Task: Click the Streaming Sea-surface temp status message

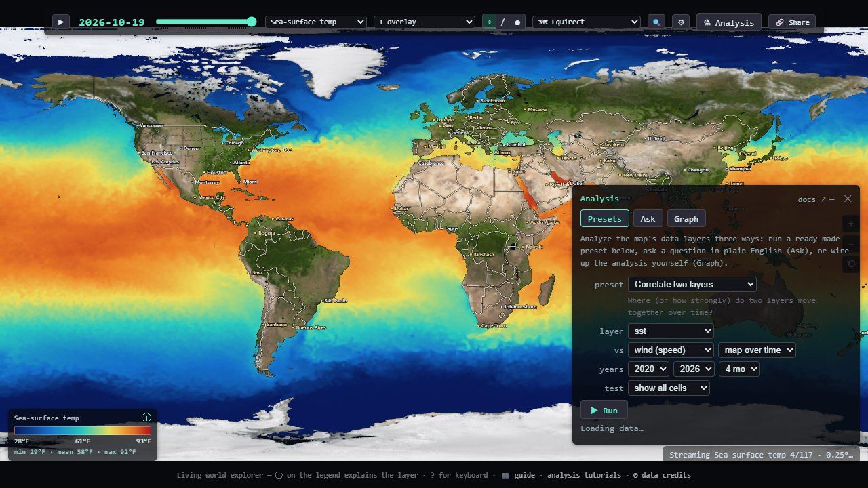Action: pyautogui.click(x=761, y=455)
